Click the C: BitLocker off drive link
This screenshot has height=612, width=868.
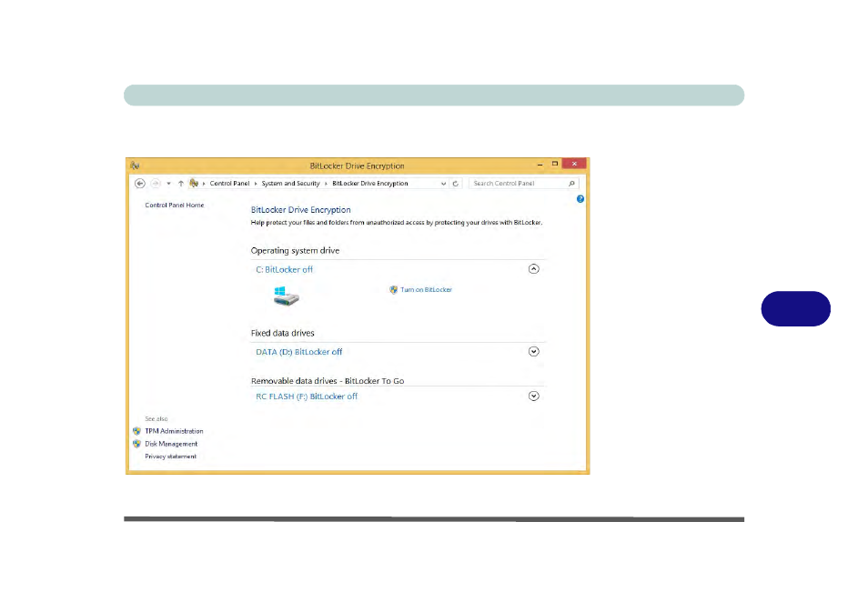coord(284,269)
